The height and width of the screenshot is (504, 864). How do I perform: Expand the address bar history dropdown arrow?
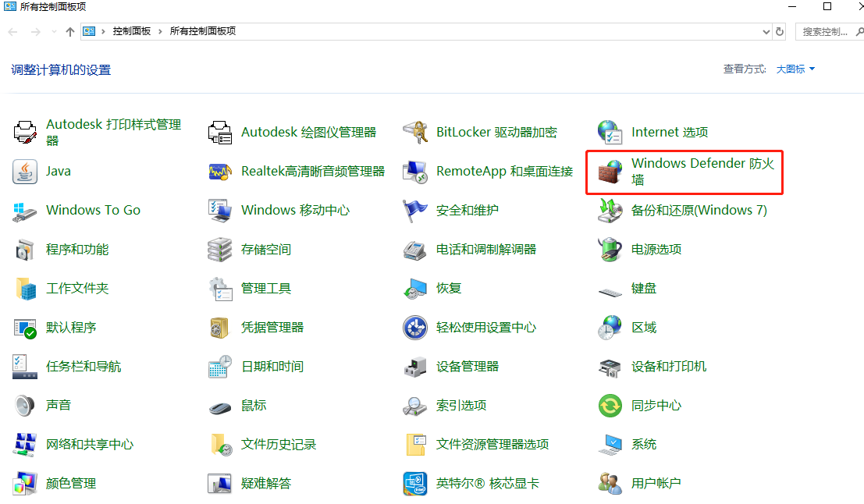pyautogui.click(x=766, y=32)
